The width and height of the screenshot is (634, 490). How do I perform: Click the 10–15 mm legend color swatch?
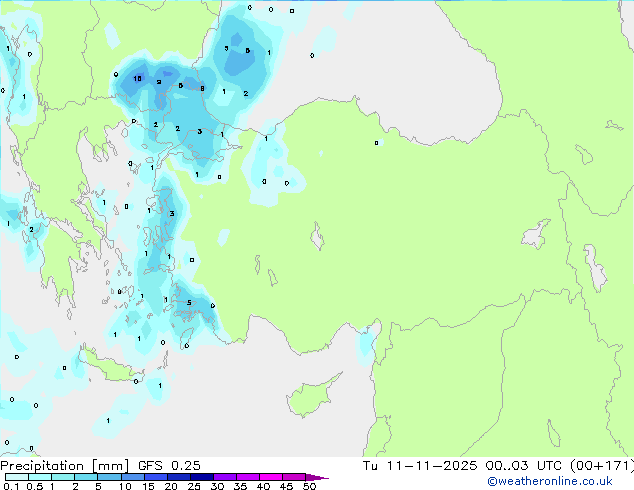click(x=132, y=477)
